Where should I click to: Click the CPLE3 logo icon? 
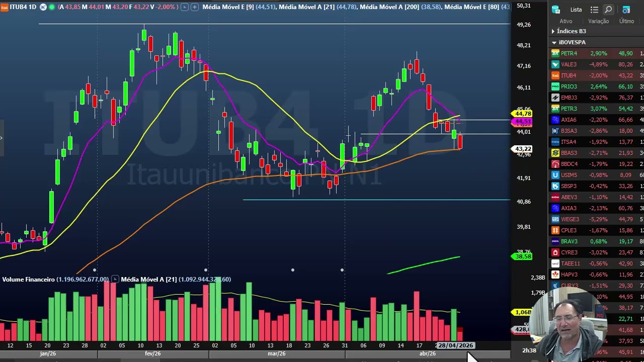coord(555,230)
